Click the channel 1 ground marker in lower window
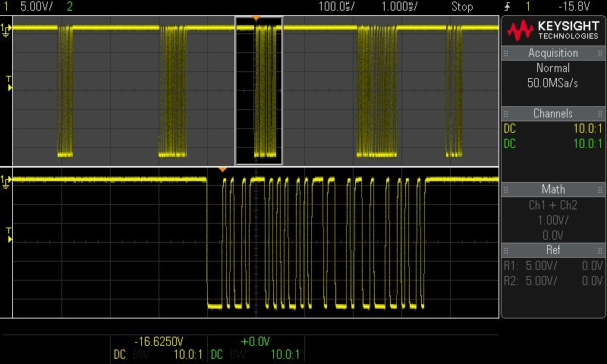Image resolution: width=607 pixels, height=364 pixels. coord(7,180)
